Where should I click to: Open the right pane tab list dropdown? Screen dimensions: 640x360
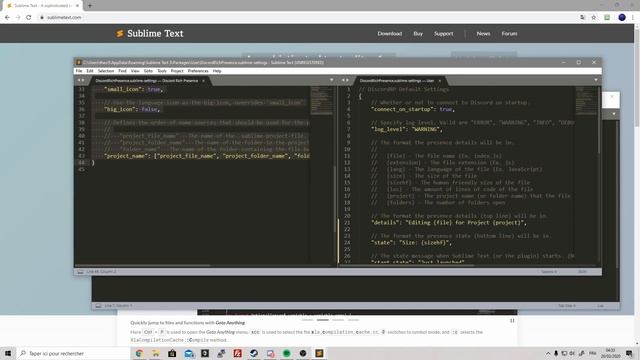(x=596, y=80)
